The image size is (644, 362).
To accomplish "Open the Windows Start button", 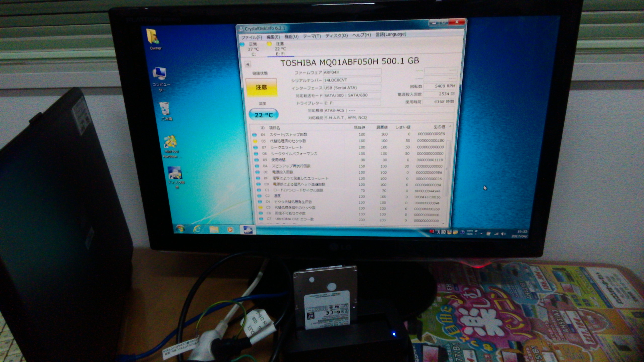I will tap(180, 229).
